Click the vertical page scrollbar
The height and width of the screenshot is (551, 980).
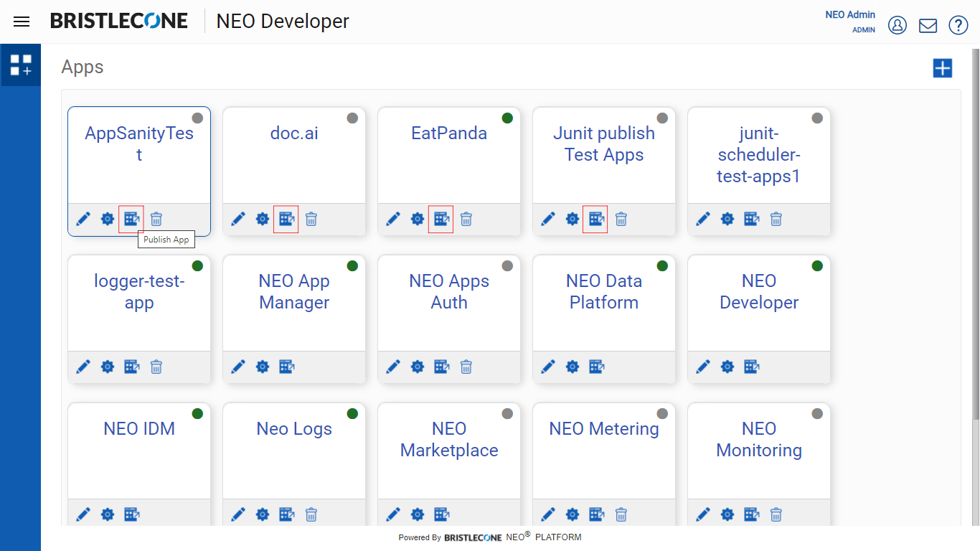pos(975,233)
